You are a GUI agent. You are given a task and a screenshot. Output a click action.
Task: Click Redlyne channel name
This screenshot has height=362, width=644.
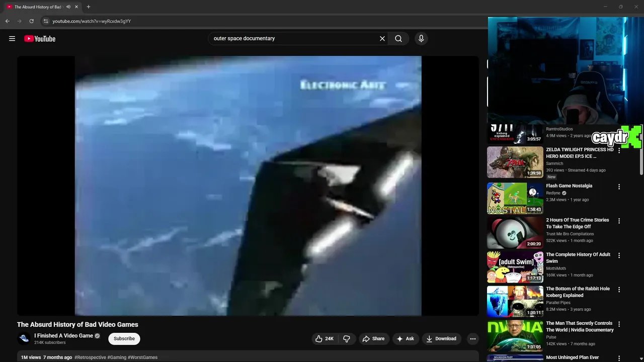[x=553, y=193]
